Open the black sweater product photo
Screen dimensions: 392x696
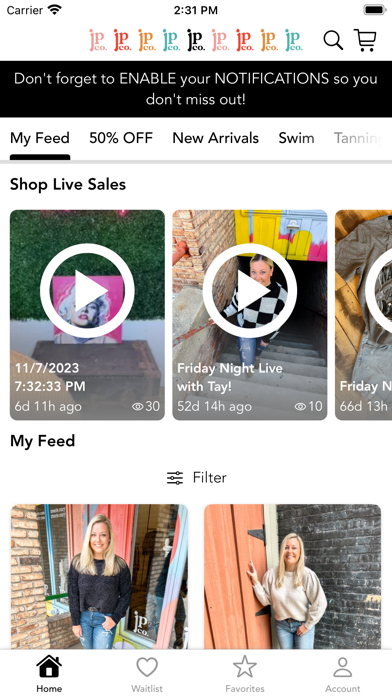99,577
